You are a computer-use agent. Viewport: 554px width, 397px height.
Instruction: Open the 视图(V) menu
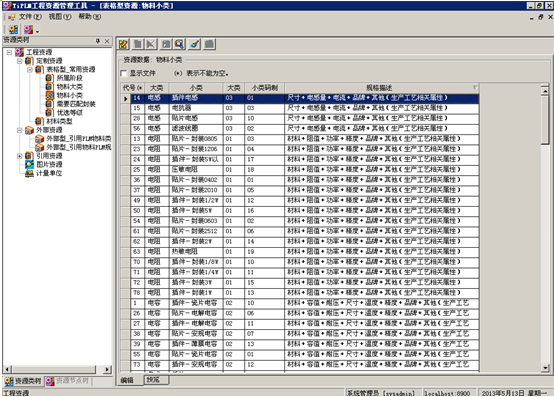[x=60, y=16]
